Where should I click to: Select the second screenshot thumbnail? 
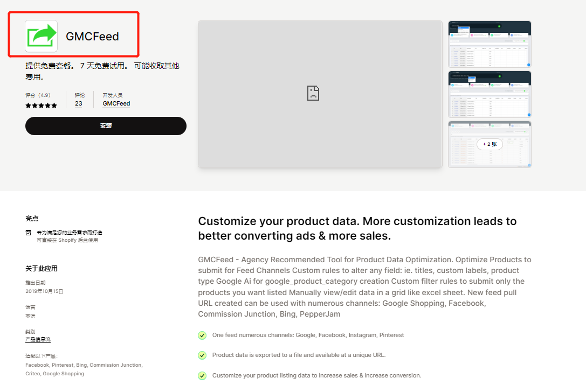point(490,94)
